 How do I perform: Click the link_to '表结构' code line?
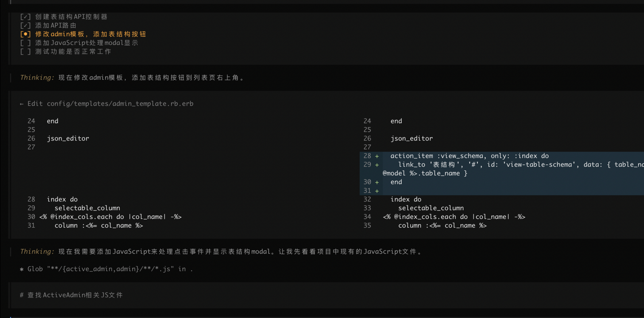(x=503, y=165)
